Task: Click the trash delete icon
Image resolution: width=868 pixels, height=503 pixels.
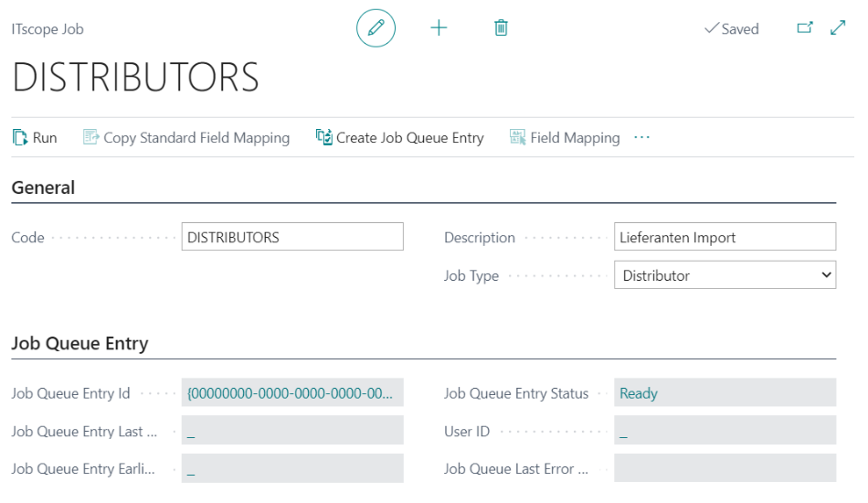Action: tap(501, 28)
